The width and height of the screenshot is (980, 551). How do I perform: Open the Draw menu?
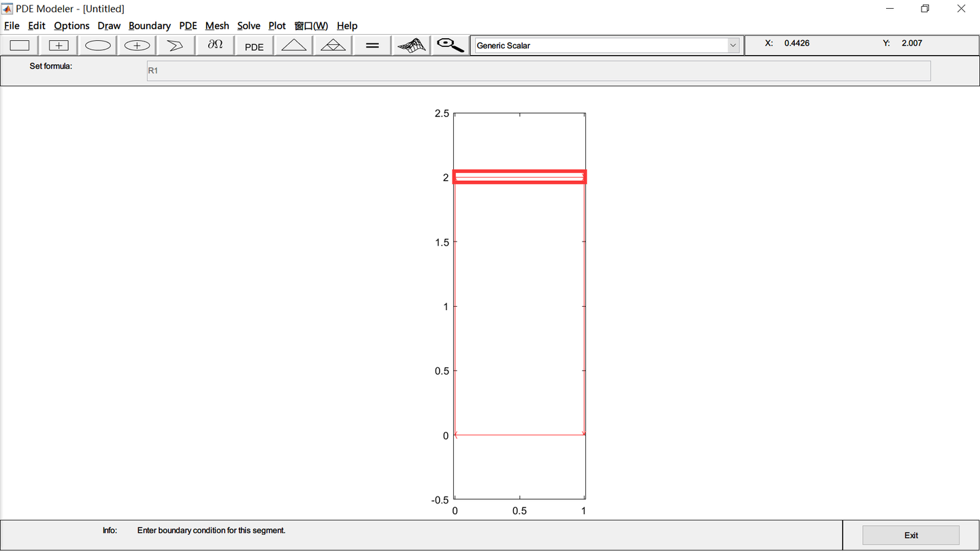tap(109, 25)
